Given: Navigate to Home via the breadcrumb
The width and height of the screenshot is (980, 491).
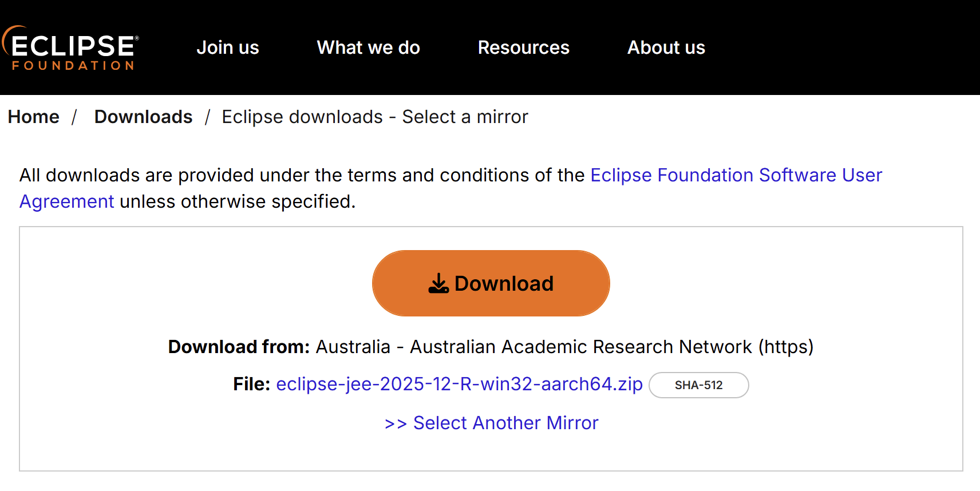Looking at the screenshot, I should [x=33, y=117].
